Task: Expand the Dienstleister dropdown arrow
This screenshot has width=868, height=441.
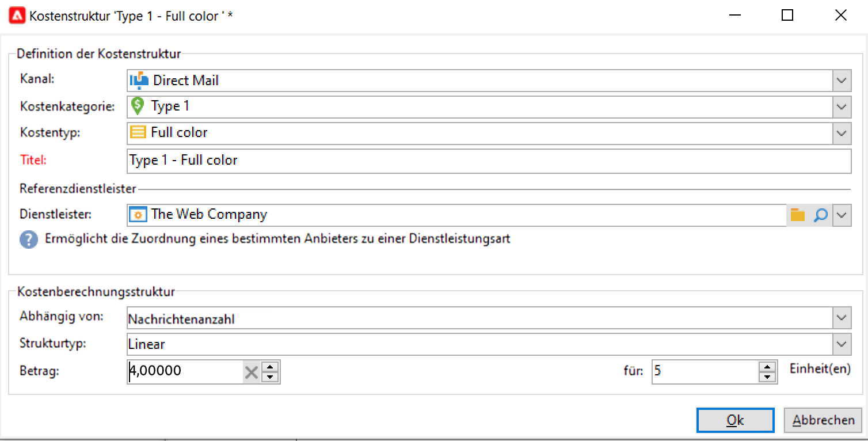Action: pyautogui.click(x=842, y=215)
